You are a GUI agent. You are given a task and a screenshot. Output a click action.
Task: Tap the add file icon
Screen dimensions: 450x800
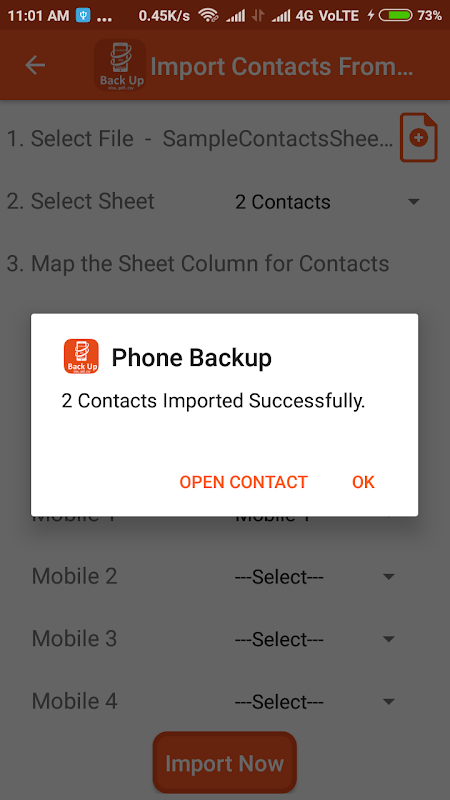click(418, 138)
